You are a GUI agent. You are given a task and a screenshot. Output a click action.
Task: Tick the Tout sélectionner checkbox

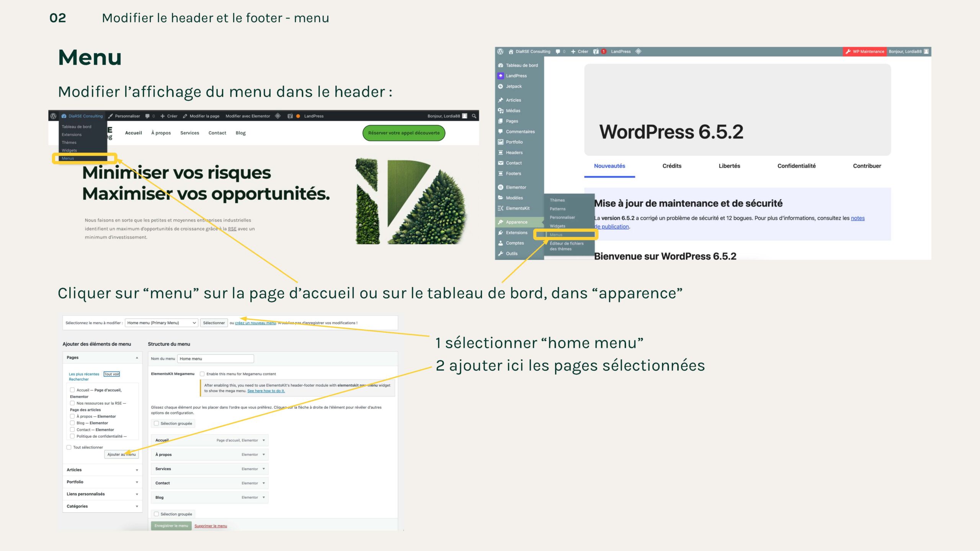coord(69,447)
